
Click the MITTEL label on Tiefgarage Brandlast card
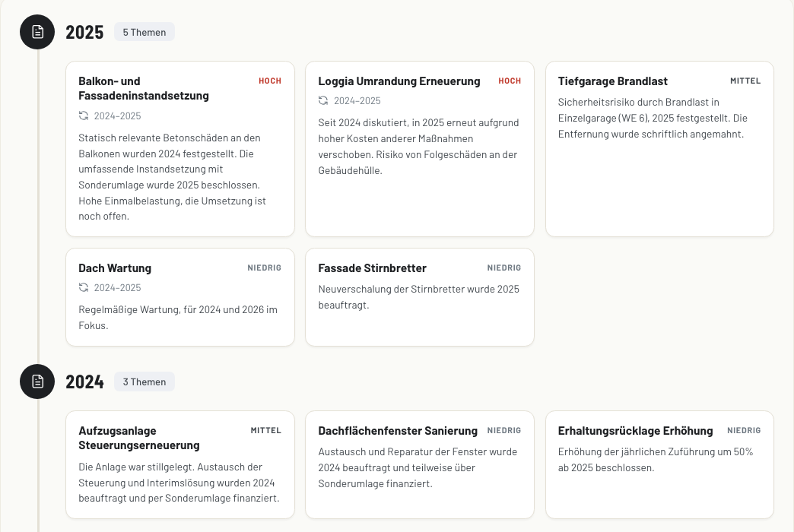coord(745,81)
